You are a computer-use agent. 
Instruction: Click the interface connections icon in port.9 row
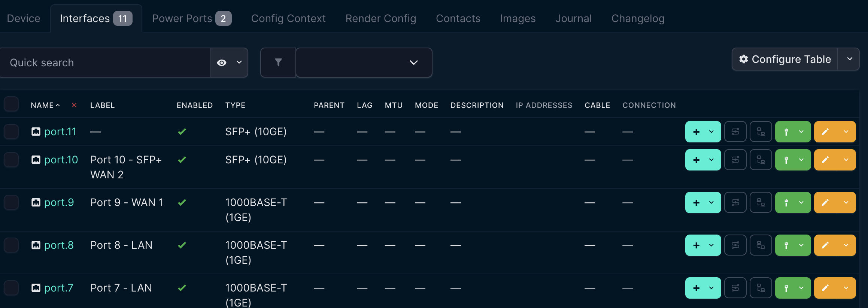[x=761, y=203]
